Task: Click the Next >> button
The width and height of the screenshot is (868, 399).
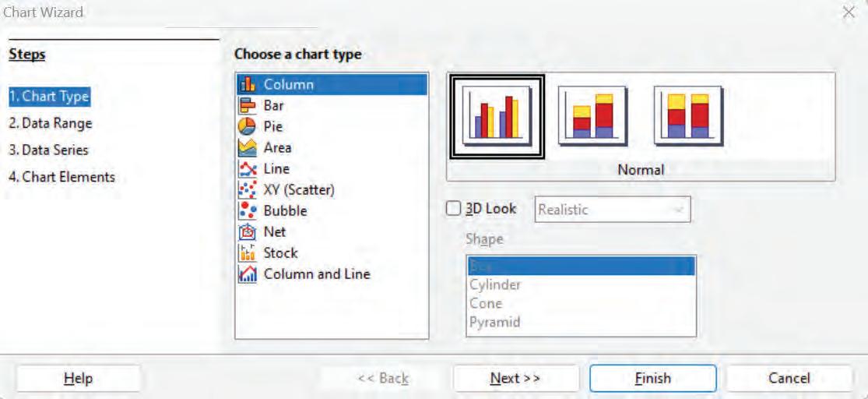Action: pos(515,379)
